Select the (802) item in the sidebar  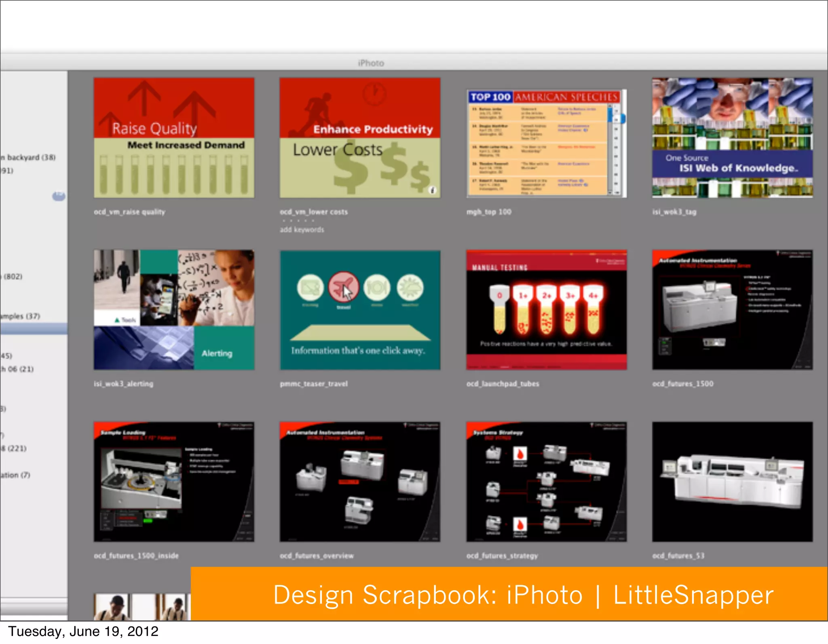pos(12,277)
